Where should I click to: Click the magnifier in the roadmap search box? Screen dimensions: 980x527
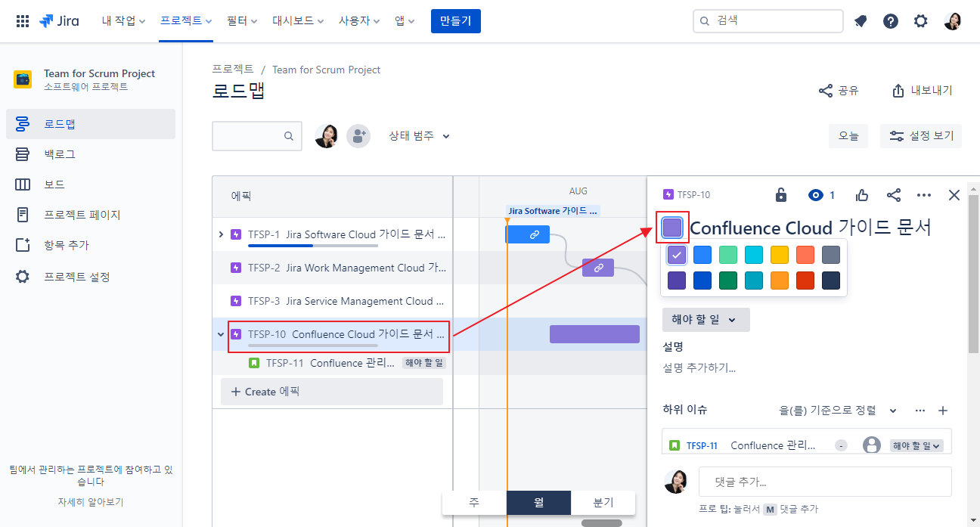click(289, 136)
